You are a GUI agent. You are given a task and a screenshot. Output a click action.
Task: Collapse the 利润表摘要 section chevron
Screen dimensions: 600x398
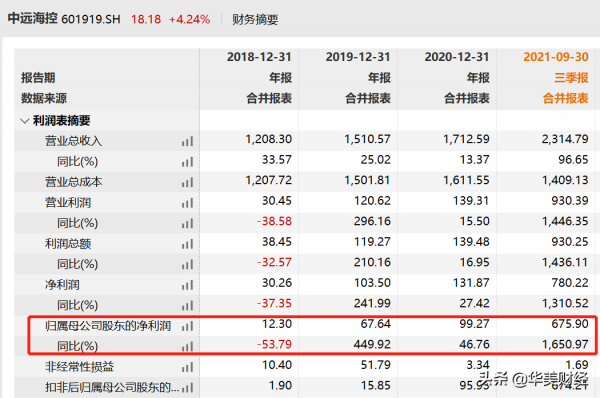(x=24, y=121)
